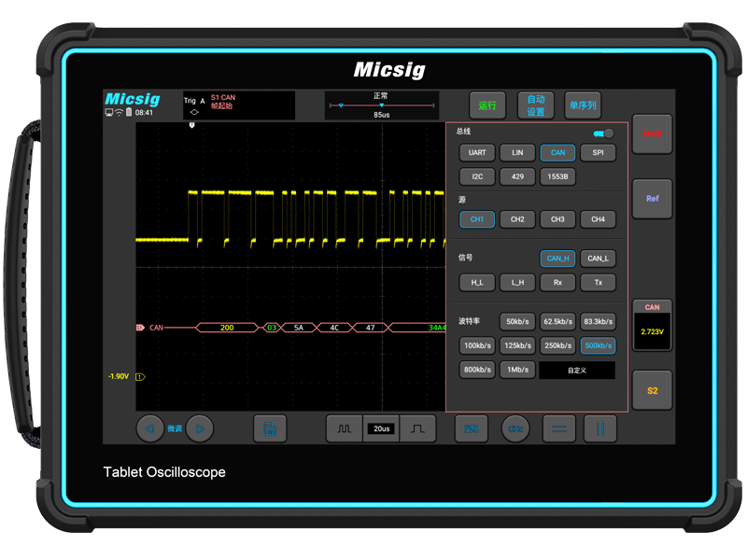The image size is (747, 560).
Task: Click the horizontal trigger position bar
Action: (x=381, y=105)
